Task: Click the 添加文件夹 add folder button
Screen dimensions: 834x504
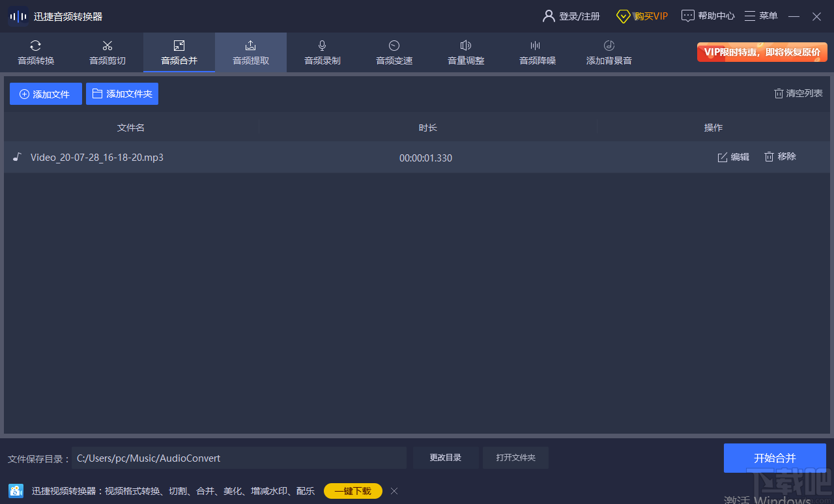Action: (122, 94)
